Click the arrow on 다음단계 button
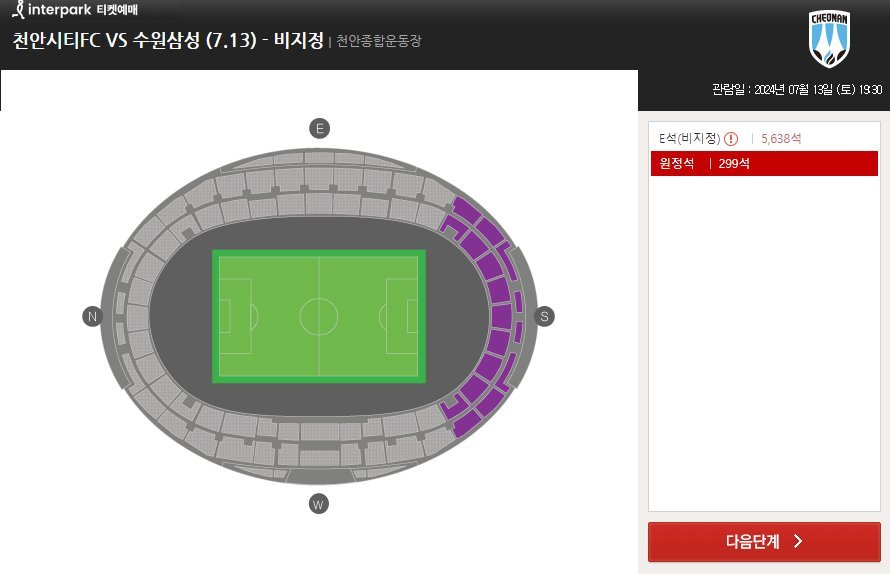890x574 pixels. coord(798,541)
